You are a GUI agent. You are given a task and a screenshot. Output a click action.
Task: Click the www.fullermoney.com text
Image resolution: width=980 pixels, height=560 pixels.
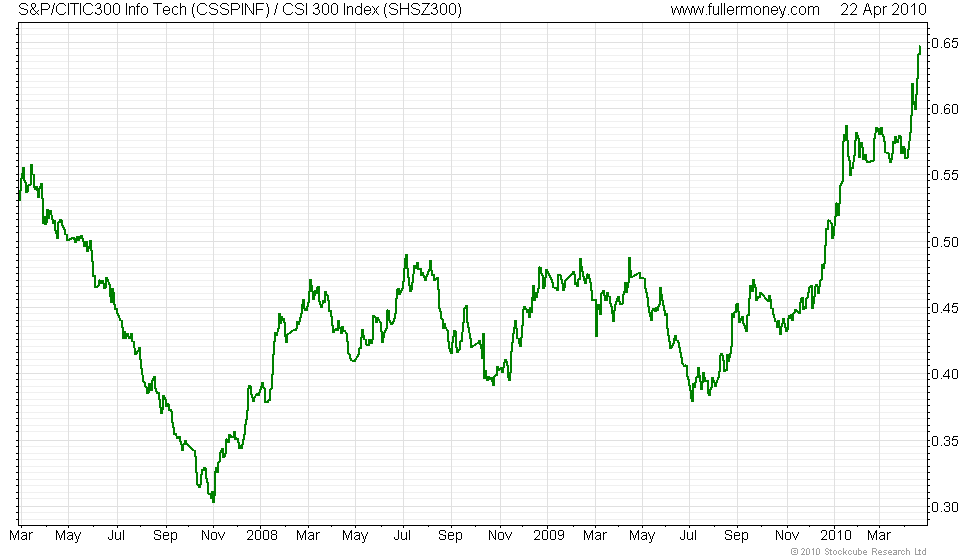click(x=745, y=9)
